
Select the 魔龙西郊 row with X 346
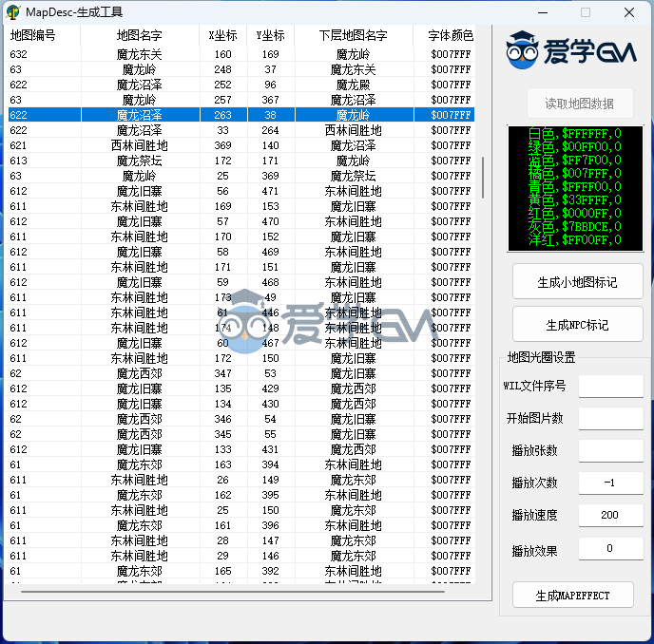coord(241,419)
